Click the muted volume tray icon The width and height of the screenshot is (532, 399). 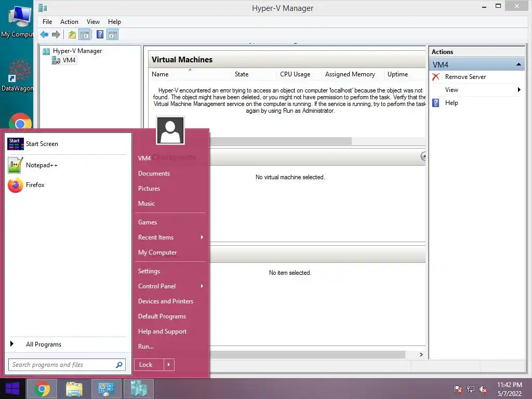click(x=483, y=389)
